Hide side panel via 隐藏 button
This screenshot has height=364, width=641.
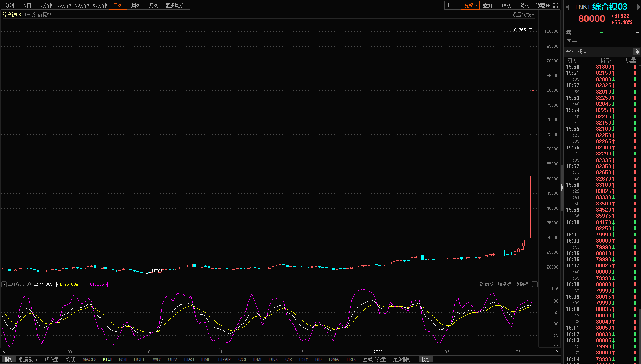542,5
